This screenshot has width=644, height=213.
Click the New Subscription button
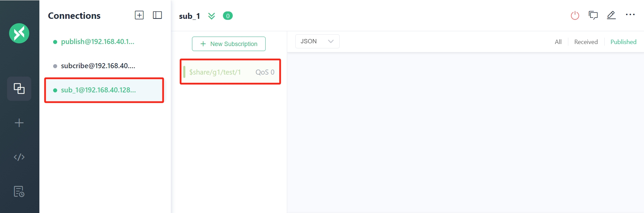coord(229,44)
